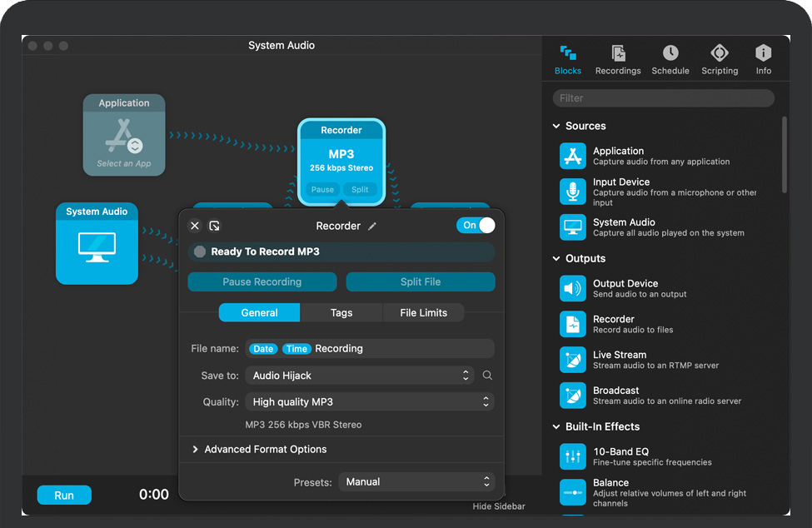The width and height of the screenshot is (812, 528).
Task: Click the Output Device speaker icon
Action: coord(573,288)
